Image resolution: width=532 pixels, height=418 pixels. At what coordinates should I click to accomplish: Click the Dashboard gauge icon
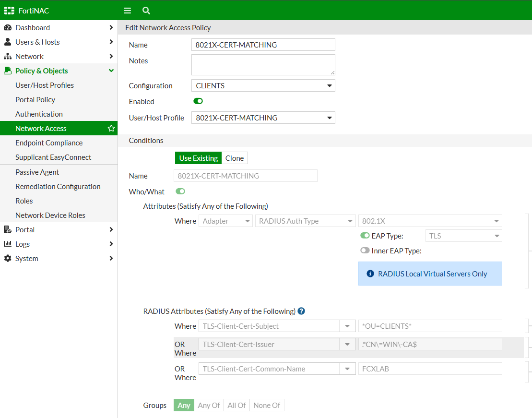tap(8, 27)
